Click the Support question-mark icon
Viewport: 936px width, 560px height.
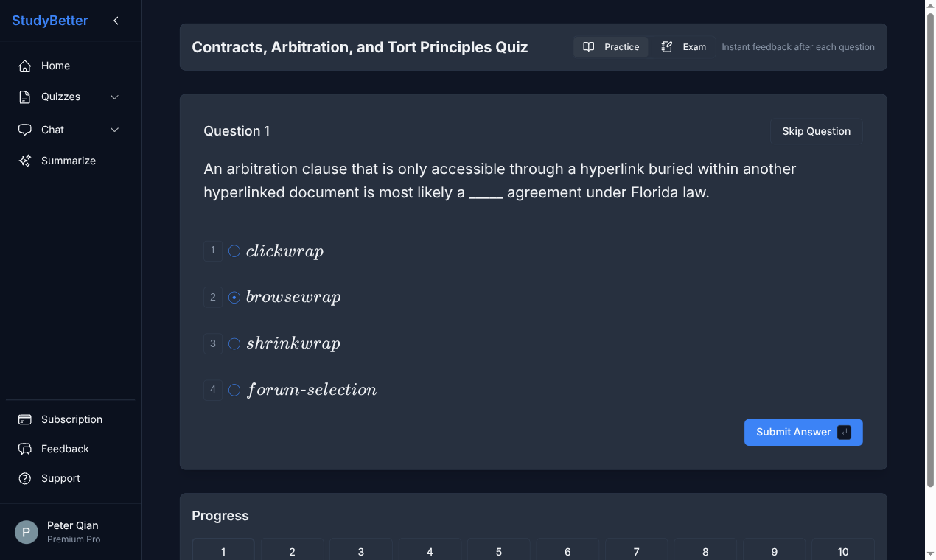25,478
